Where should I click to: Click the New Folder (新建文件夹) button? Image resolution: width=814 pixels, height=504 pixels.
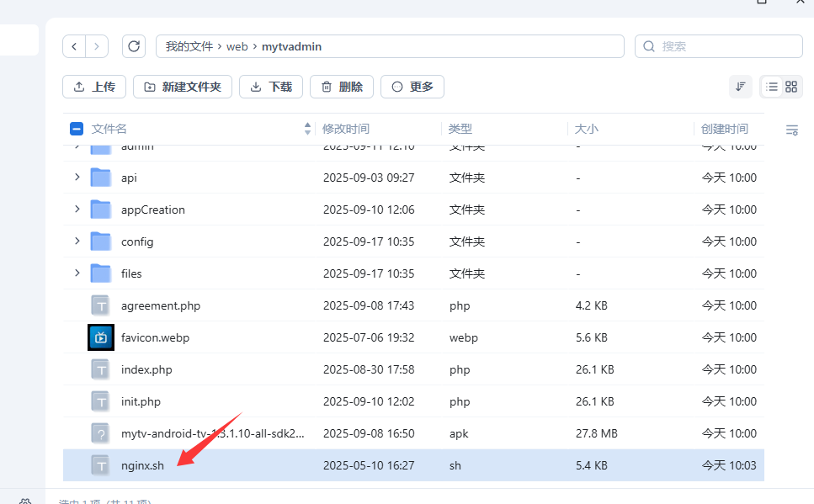(183, 87)
